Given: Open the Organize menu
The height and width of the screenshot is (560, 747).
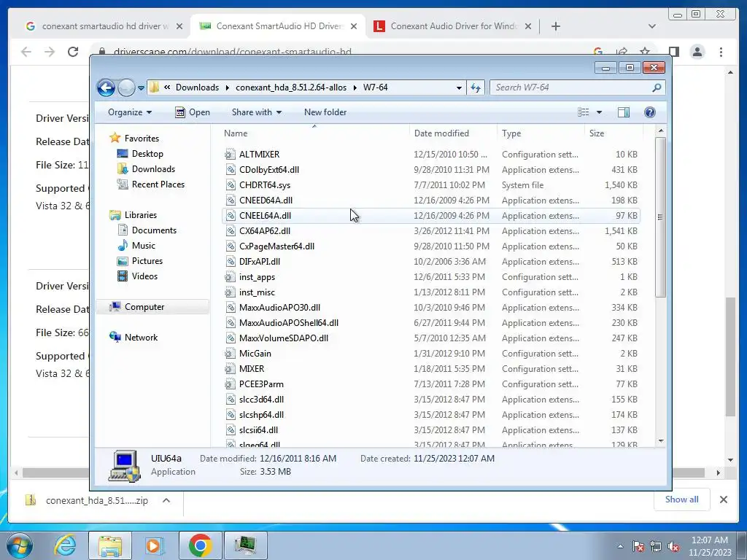Looking at the screenshot, I should pos(130,112).
